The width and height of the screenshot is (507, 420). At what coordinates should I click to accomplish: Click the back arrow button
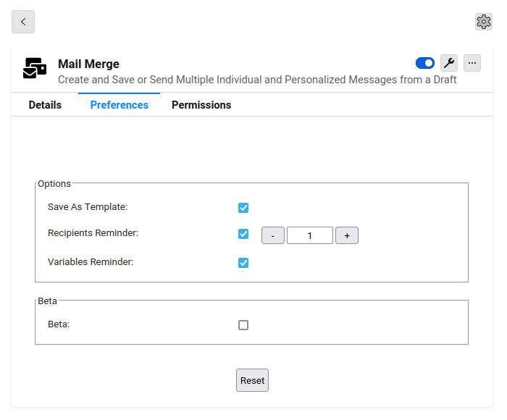tap(23, 22)
